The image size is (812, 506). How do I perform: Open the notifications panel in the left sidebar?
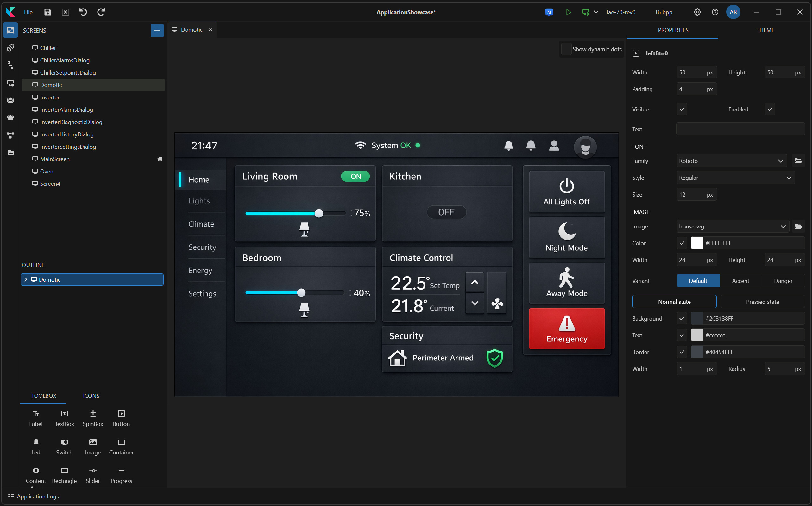pos(10,118)
